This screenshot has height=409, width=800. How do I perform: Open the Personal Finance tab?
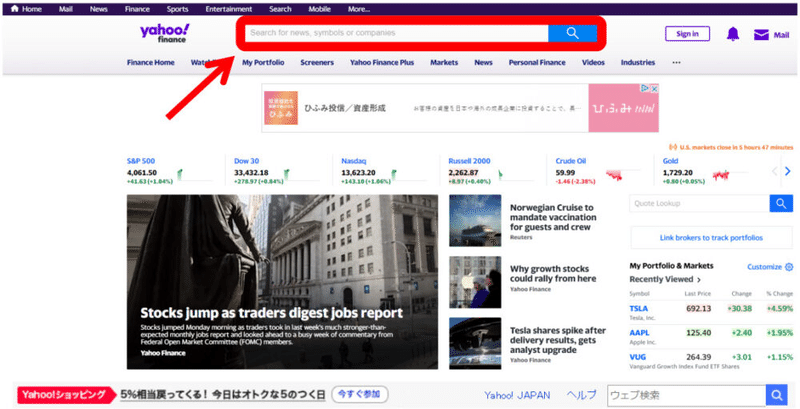click(537, 62)
